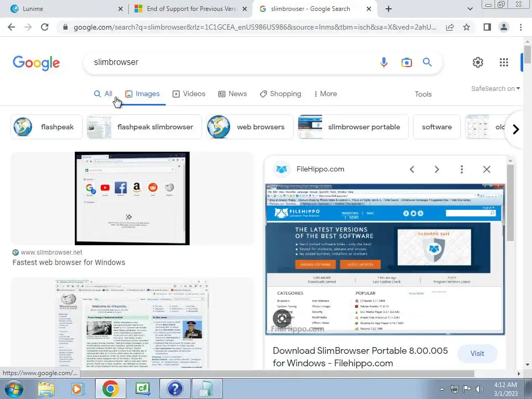Select the flashpeak suggestion chip

click(46, 127)
